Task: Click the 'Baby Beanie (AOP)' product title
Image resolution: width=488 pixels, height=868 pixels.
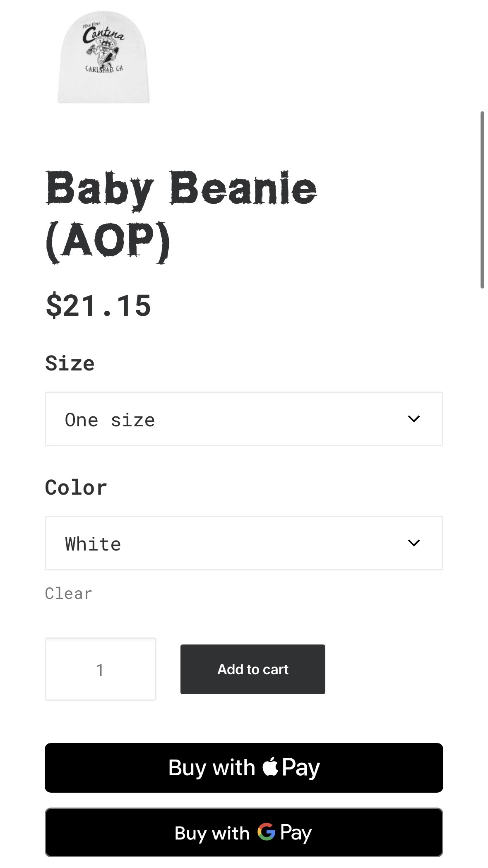Action: pyautogui.click(x=181, y=215)
